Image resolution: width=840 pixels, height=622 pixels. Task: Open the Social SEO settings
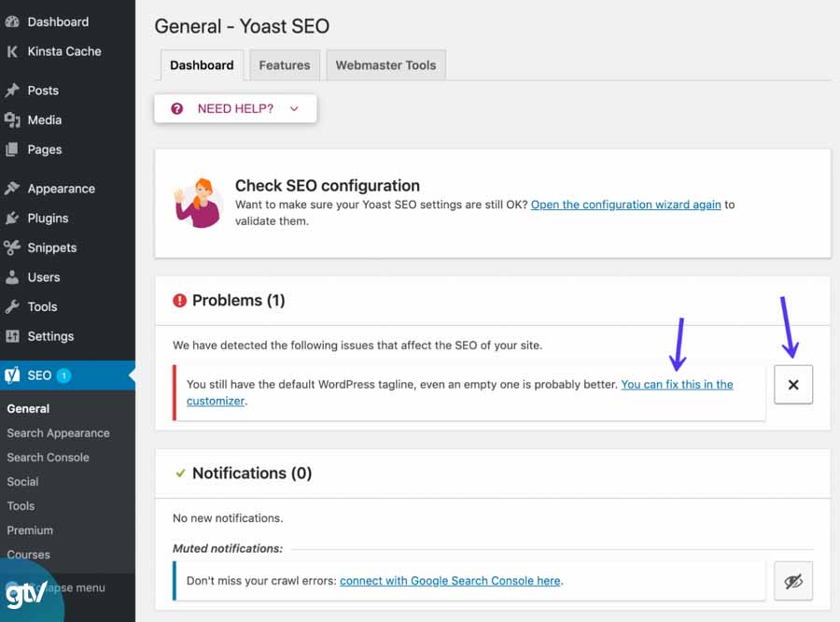pos(21,481)
